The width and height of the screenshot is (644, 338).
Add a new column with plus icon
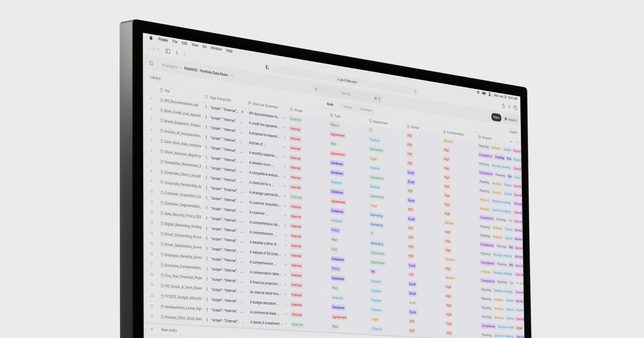tap(511, 141)
